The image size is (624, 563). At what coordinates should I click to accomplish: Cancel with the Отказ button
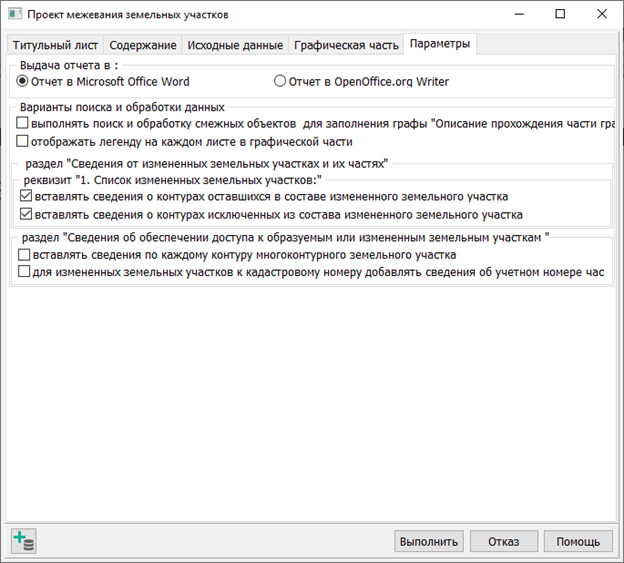tap(504, 542)
